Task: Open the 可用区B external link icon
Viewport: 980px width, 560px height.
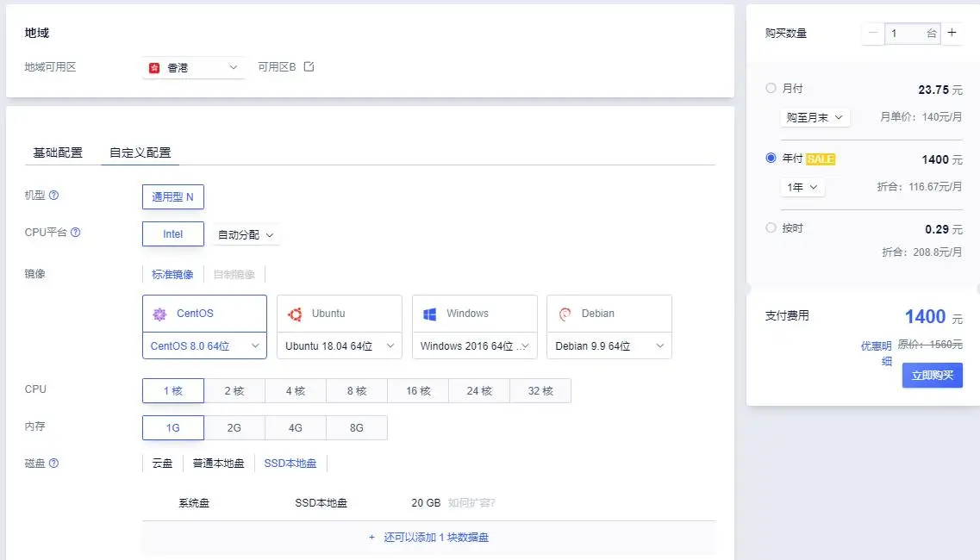Action: [309, 66]
